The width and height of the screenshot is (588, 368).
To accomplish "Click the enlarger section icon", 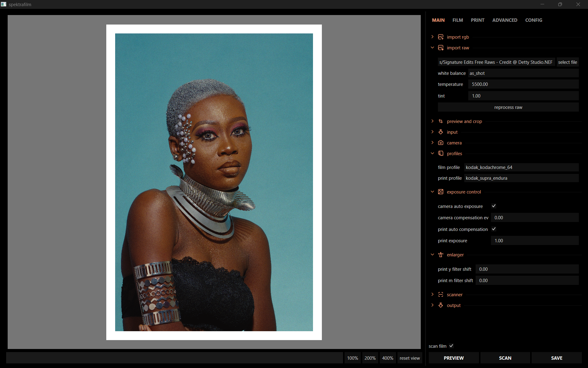I will point(441,255).
